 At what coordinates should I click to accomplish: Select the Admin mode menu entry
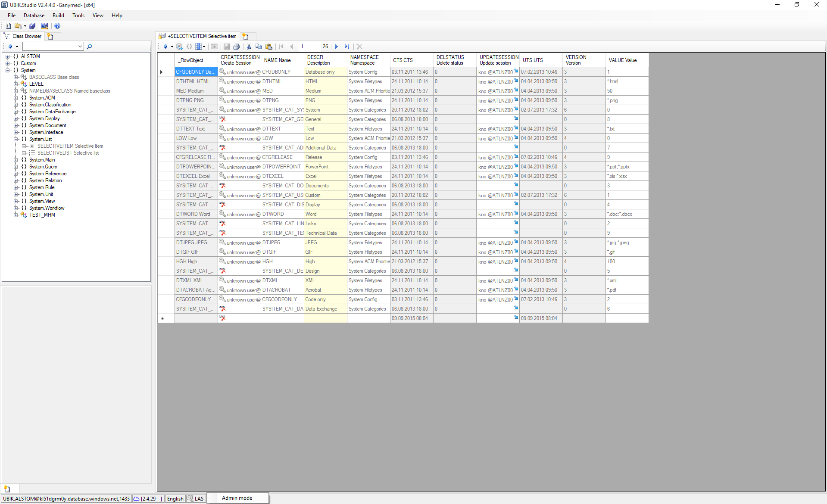(237, 498)
